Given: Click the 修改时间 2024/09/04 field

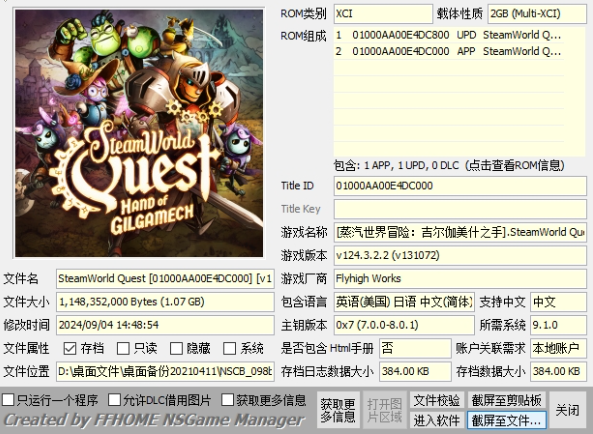Looking at the screenshot, I should (165, 325).
